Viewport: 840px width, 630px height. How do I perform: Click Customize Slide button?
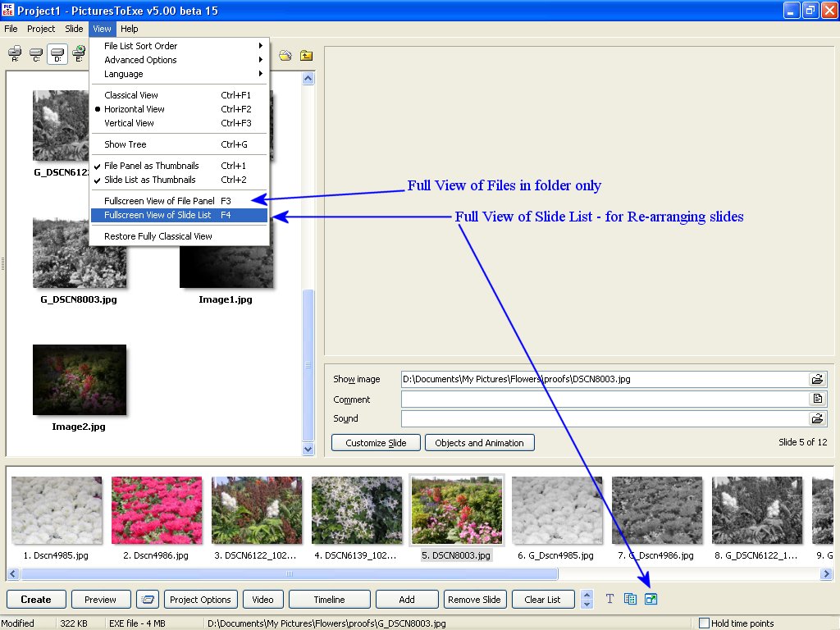(x=376, y=442)
